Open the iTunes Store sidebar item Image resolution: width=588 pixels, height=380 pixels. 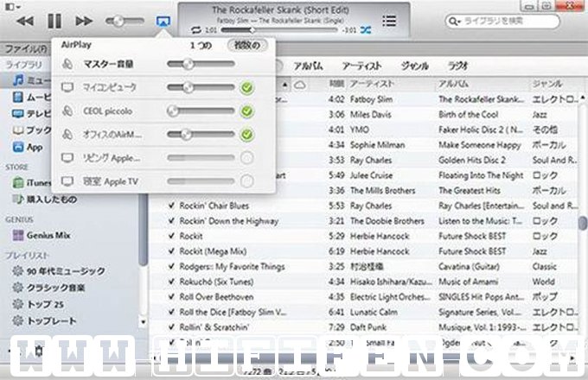[31, 183]
